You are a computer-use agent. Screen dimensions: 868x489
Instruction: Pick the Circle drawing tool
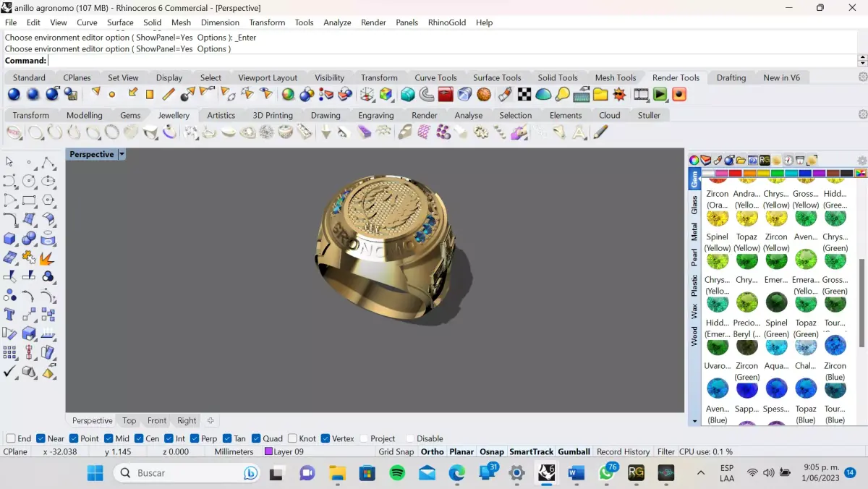[29, 181]
